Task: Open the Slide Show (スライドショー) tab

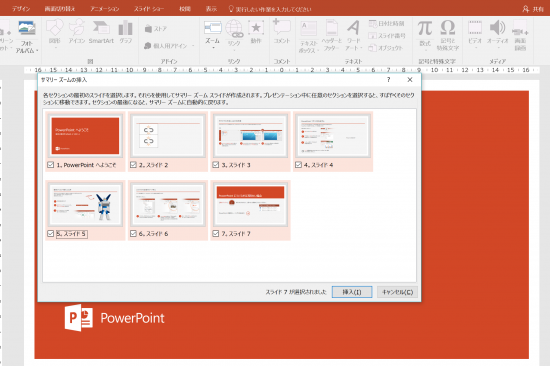Action: point(149,9)
